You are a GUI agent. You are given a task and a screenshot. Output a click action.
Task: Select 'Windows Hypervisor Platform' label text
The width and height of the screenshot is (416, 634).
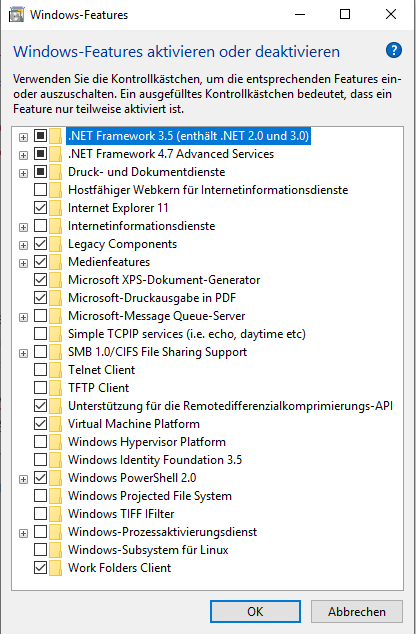(x=147, y=442)
